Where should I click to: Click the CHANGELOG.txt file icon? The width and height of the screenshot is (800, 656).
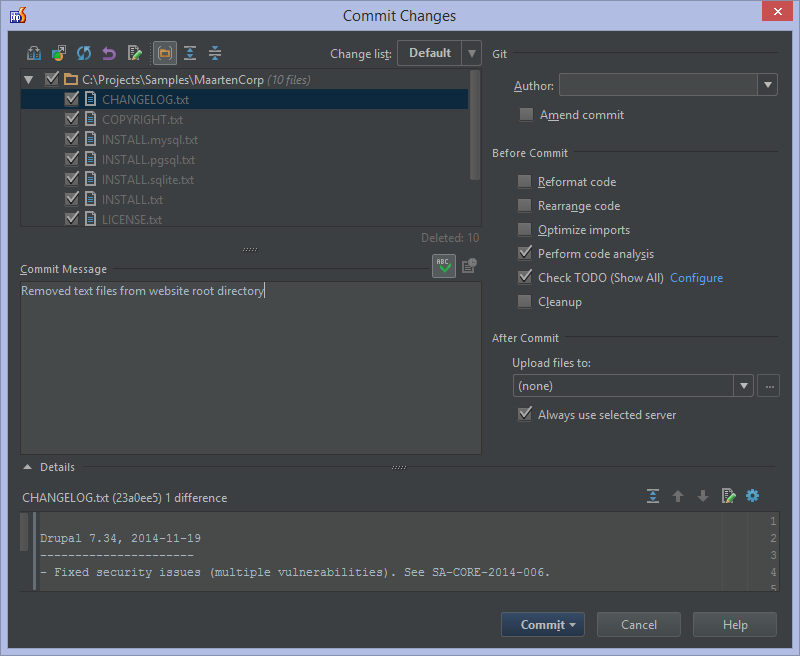coord(90,99)
